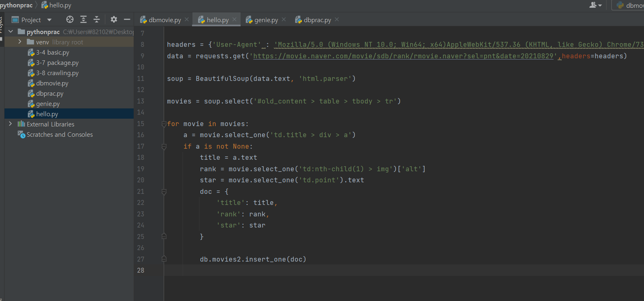Click External Libraries bar-chart icon
This screenshot has height=301, width=644.
pyautogui.click(x=21, y=124)
